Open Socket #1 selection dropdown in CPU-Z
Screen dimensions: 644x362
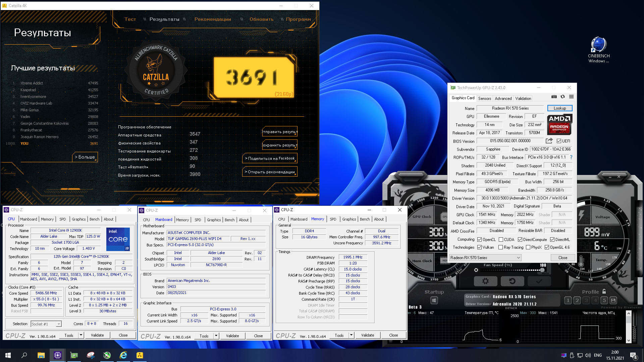[x=46, y=324]
